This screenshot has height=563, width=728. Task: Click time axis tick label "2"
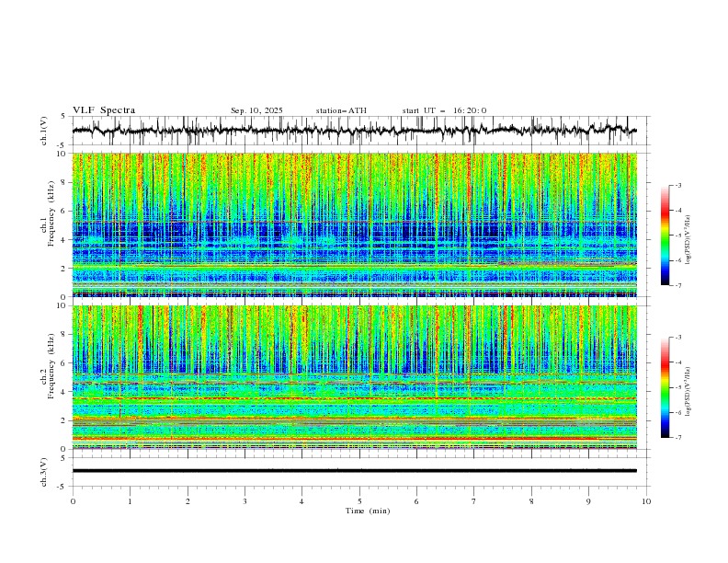click(188, 501)
